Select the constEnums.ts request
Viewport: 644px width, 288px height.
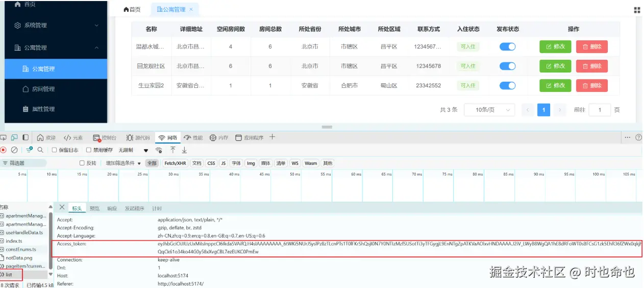23,249
